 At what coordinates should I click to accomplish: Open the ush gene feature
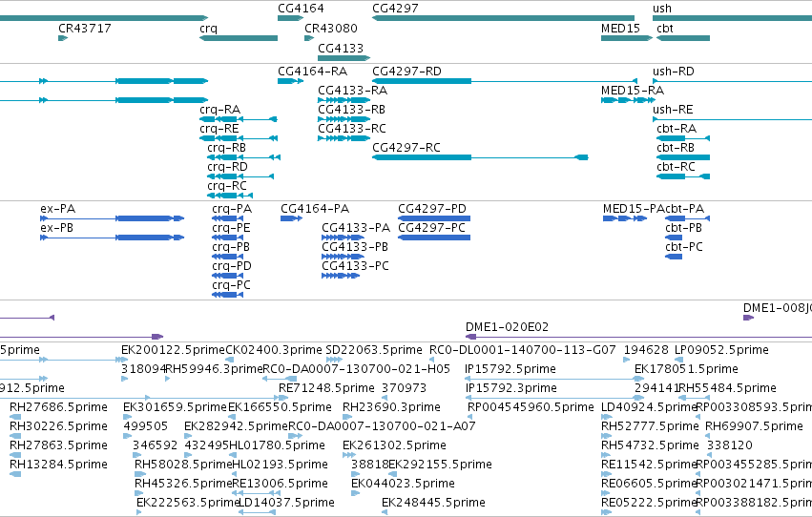732,18
